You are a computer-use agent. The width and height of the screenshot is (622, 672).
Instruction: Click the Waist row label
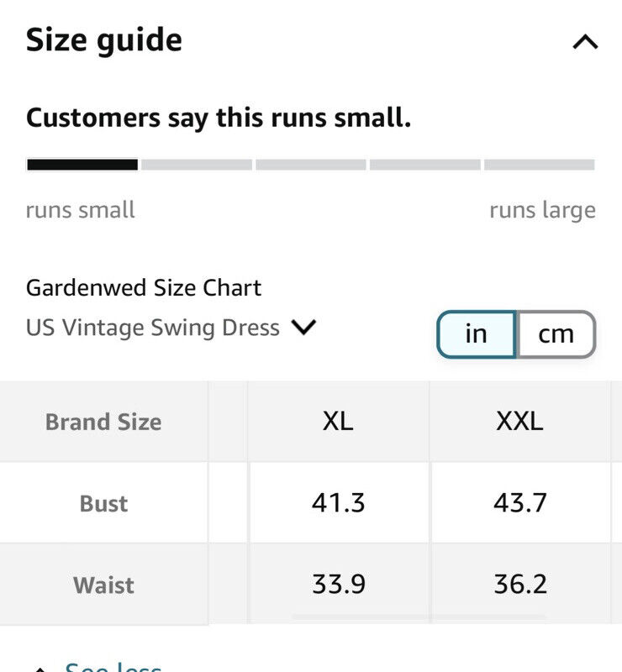[103, 585]
